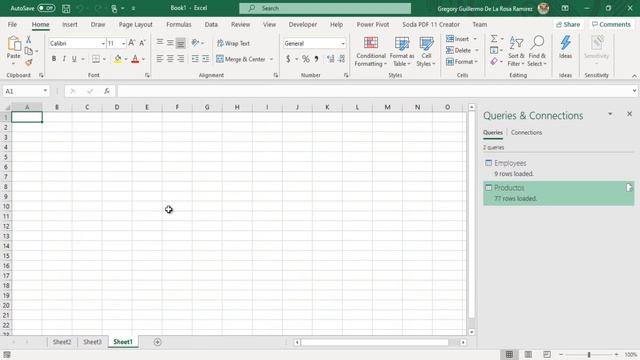Click Merge & Center

pos(241,59)
